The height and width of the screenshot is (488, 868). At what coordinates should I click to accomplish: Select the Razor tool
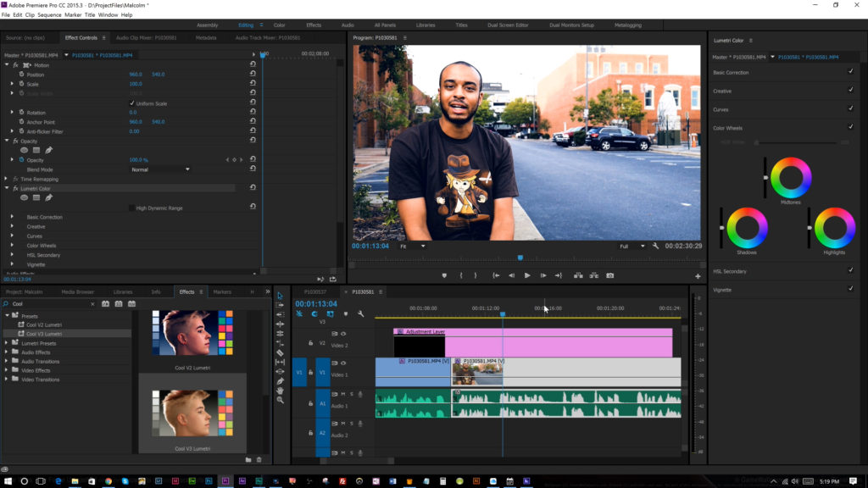[280, 352]
